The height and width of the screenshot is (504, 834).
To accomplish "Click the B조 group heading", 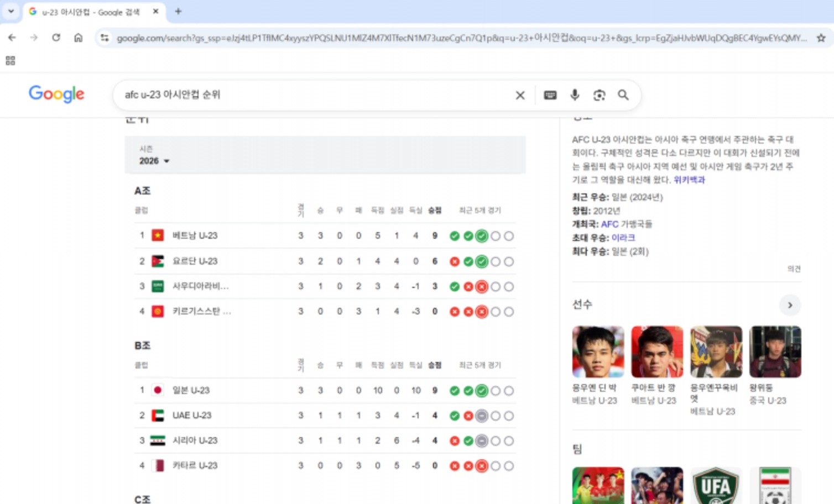I will click(x=142, y=345).
